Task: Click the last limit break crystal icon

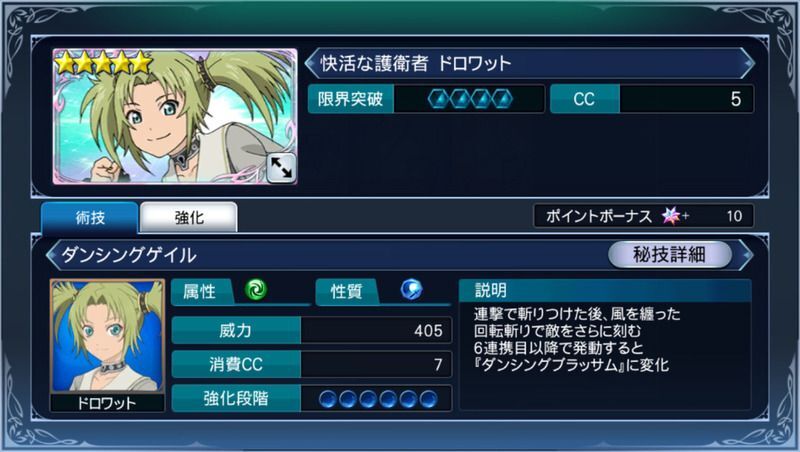Action: click(x=502, y=99)
